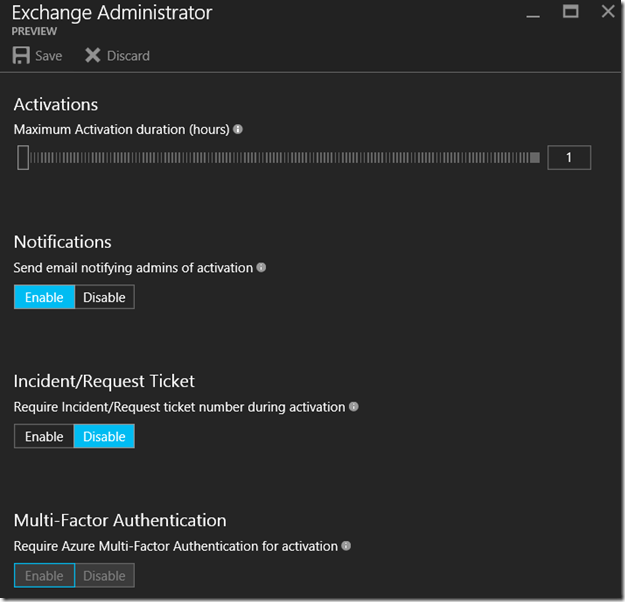Click the middle of the activation duration track
Screen dimensions: 625x602
pyautogui.click(x=280, y=157)
